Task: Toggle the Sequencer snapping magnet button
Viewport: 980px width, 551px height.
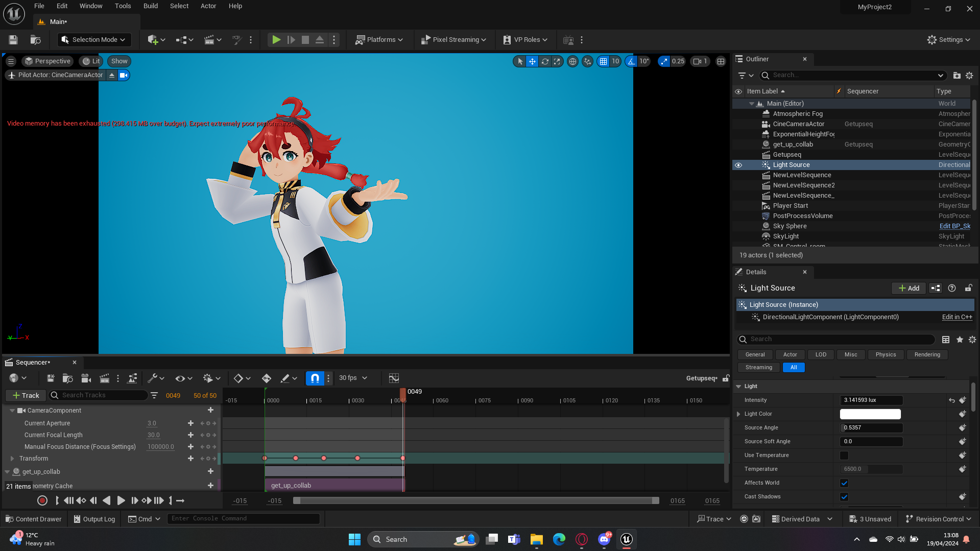Action: tap(315, 378)
